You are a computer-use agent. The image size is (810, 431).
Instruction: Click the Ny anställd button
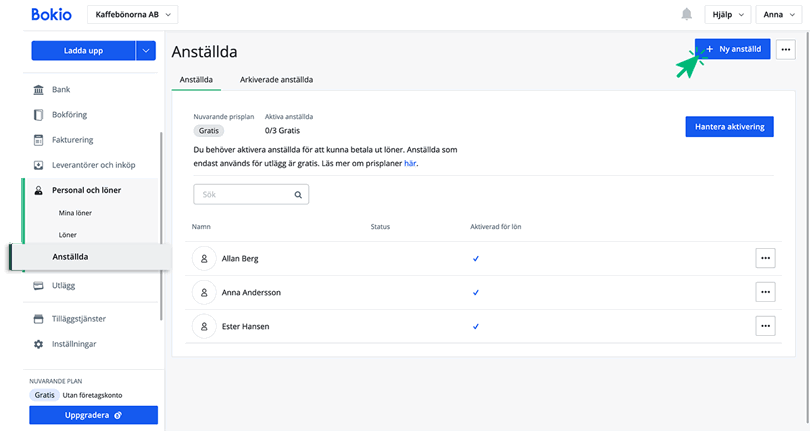[733, 49]
